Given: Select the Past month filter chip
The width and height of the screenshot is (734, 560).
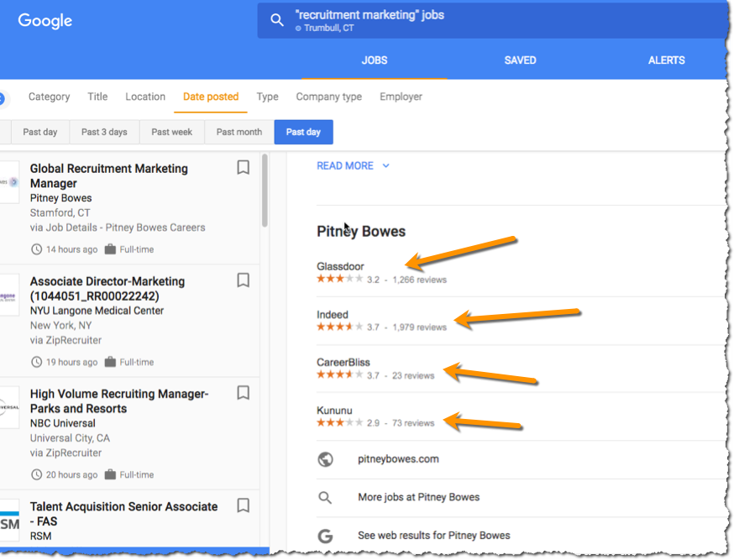Looking at the screenshot, I should [239, 132].
